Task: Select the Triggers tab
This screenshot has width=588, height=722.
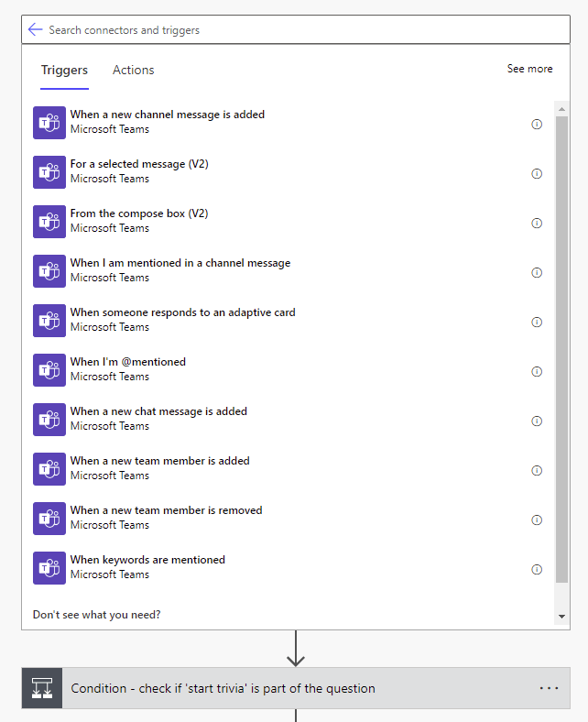Action: tap(64, 70)
